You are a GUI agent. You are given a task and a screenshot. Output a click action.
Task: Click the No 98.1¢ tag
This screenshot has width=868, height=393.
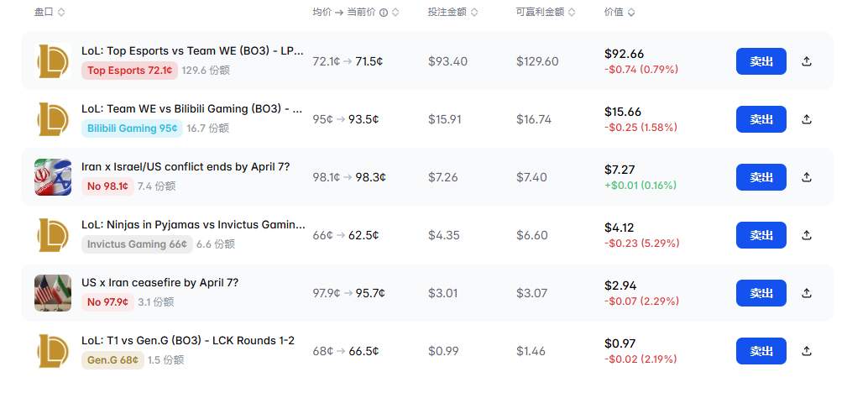107,186
